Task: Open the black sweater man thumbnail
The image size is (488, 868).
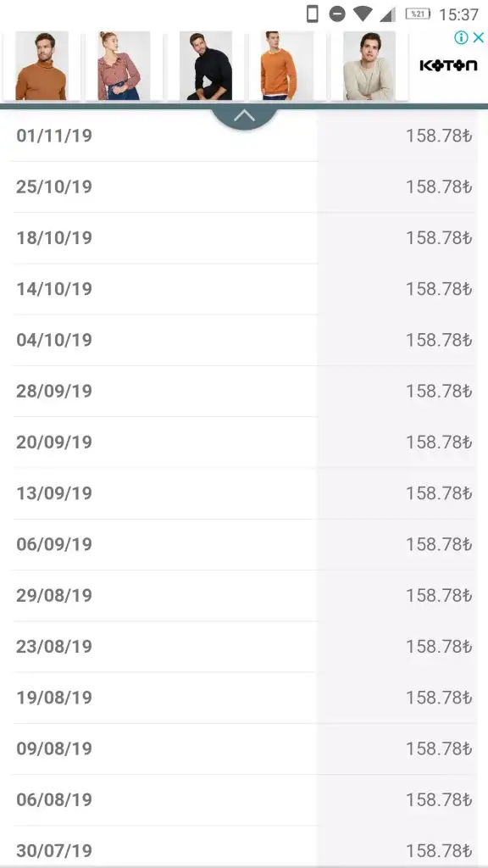Action: (x=205, y=65)
